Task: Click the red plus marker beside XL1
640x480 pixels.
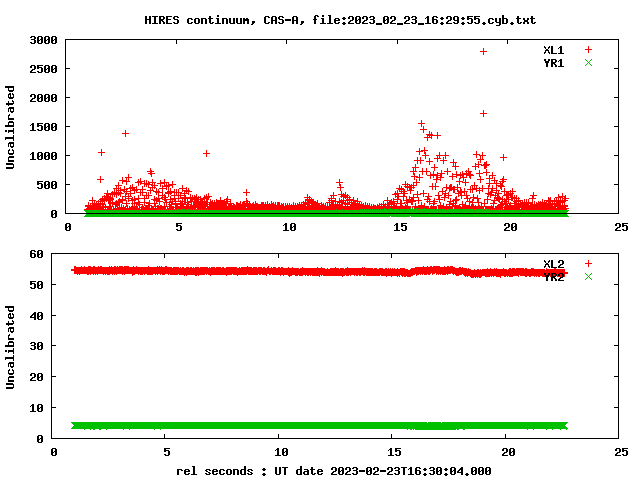Action: [588, 50]
